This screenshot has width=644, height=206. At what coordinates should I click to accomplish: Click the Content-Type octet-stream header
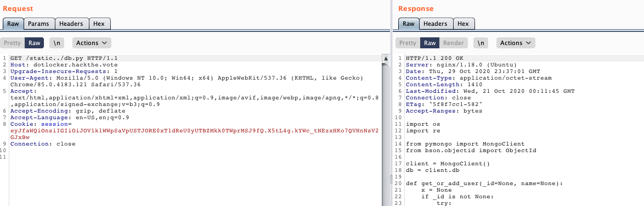click(479, 78)
